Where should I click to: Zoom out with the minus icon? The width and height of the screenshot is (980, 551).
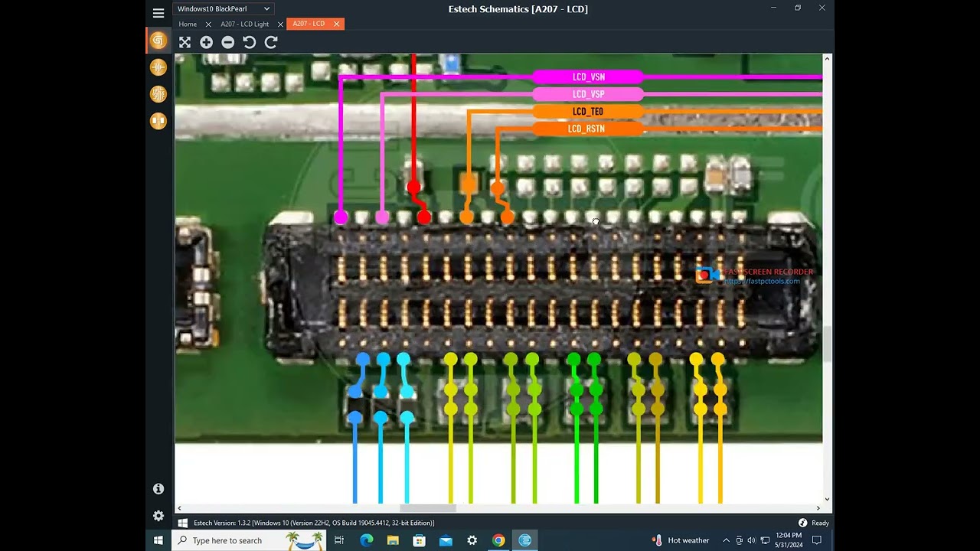pos(227,43)
